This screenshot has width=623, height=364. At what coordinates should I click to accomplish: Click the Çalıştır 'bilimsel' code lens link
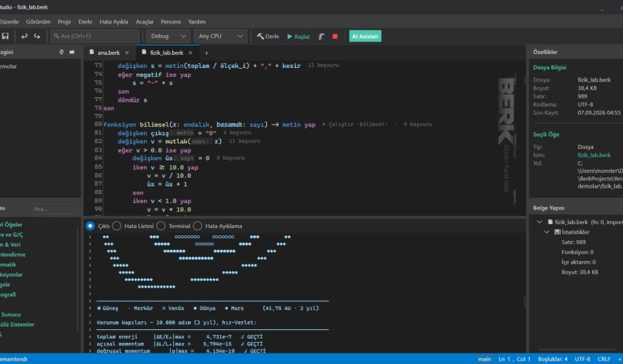354,125
